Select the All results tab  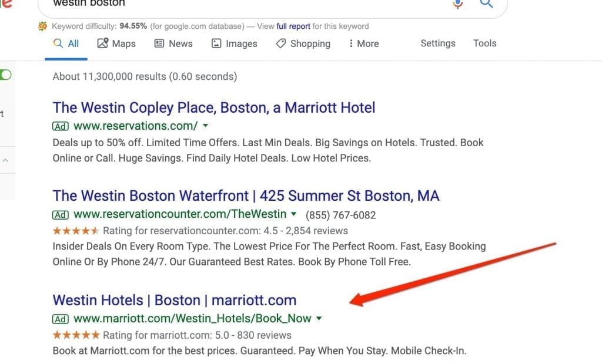(66, 43)
